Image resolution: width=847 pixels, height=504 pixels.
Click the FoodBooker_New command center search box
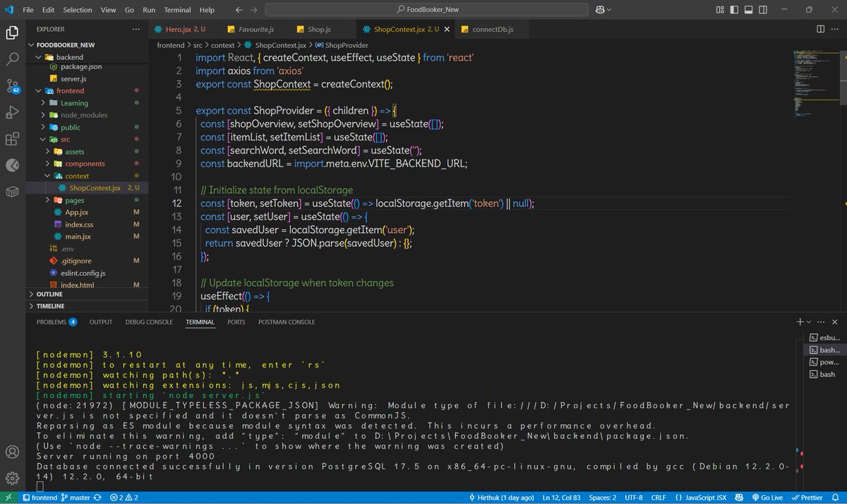point(427,10)
